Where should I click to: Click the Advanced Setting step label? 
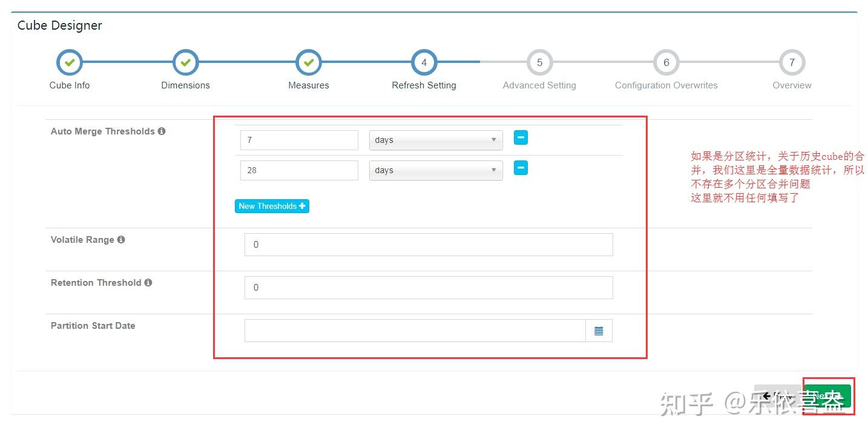539,85
